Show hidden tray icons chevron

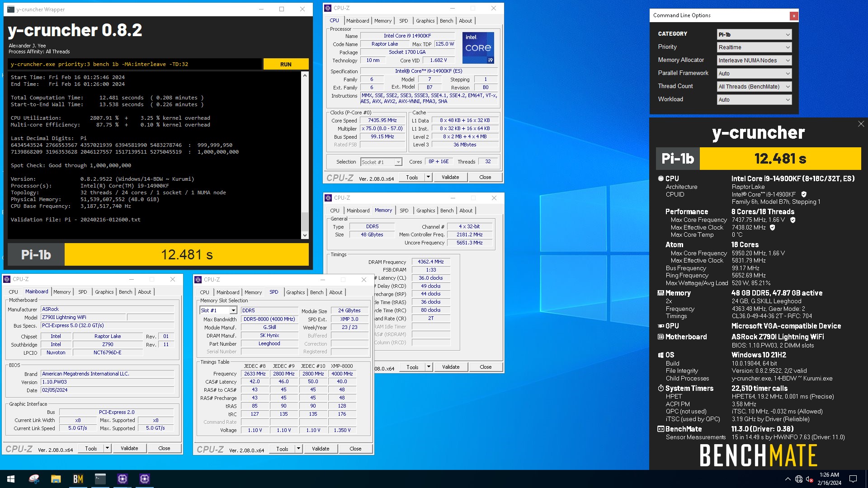click(x=788, y=479)
